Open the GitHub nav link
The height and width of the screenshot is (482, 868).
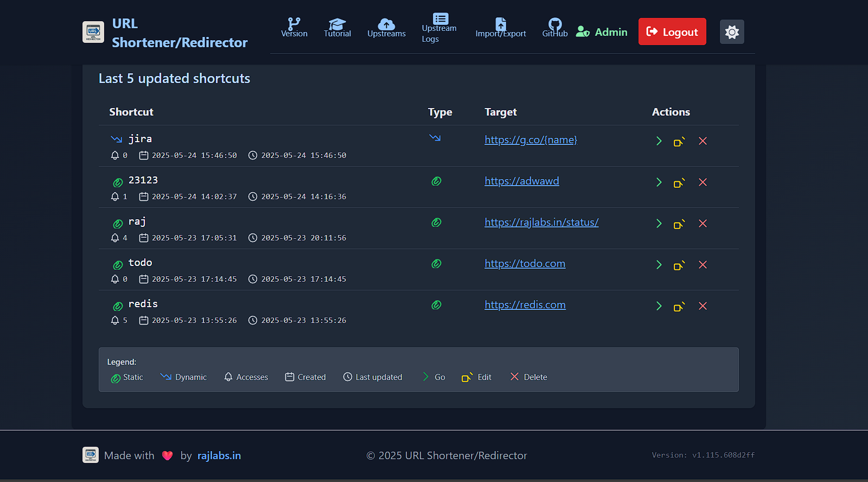click(x=555, y=27)
